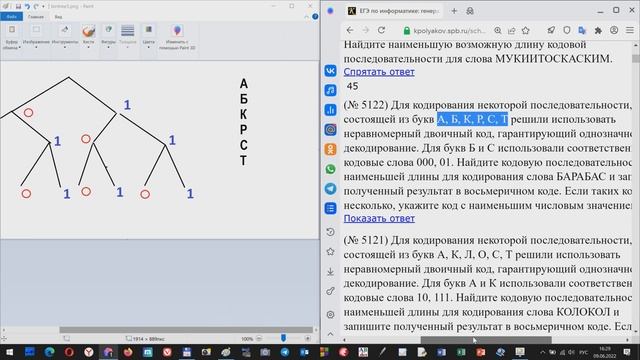Image resolution: width=640 pixels, height=360 pixels.
Task: Open Telegram from the Windows taskbar
Action: click(x=285, y=352)
